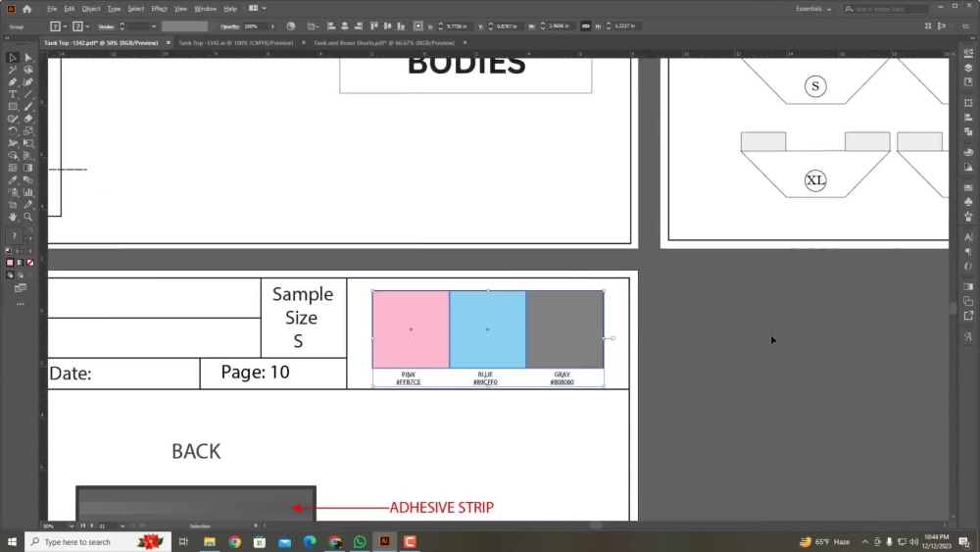Select the Blend tool
The image size is (980, 552).
[x=28, y=180]
